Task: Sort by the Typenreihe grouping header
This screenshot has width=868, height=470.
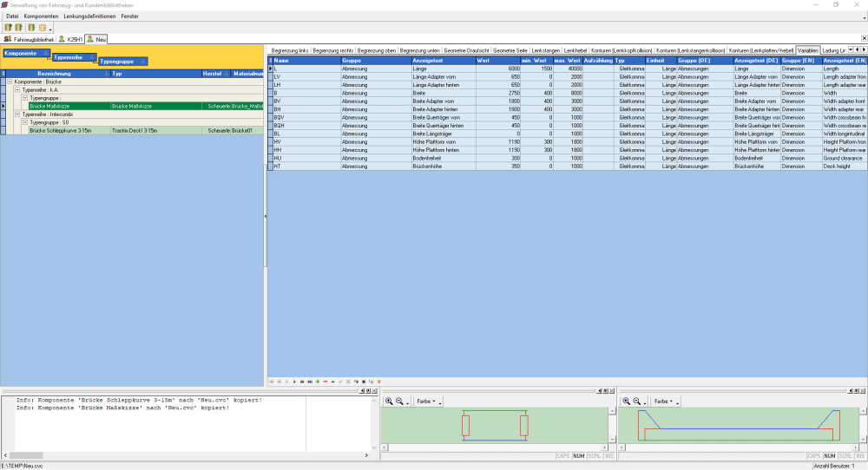Action: click(69, 57)
